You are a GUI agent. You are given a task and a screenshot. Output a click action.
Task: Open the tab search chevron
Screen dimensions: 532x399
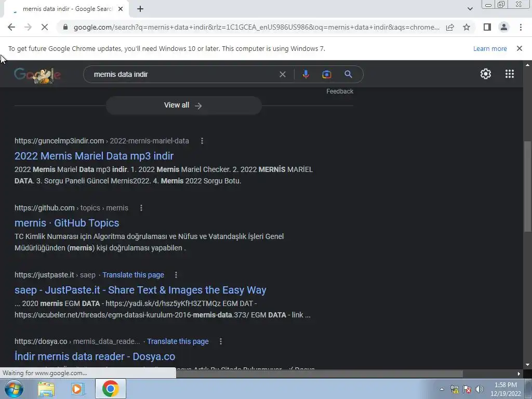pos(470,9)
